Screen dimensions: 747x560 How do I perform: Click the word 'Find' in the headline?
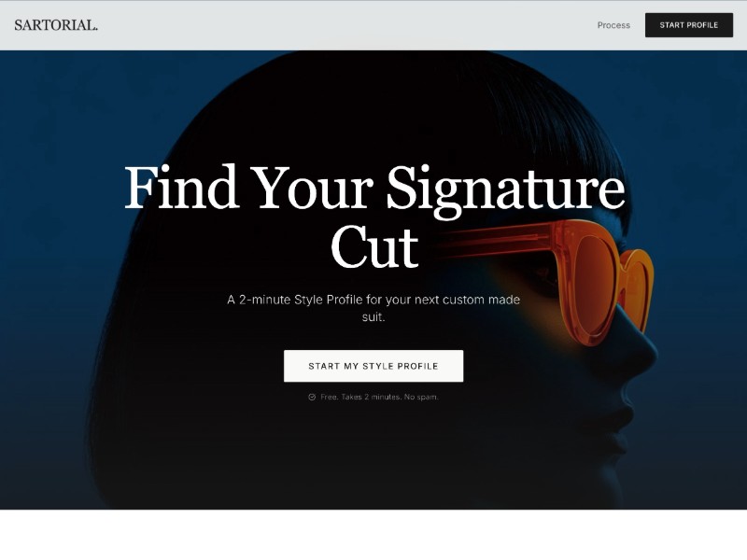[181, 186]
